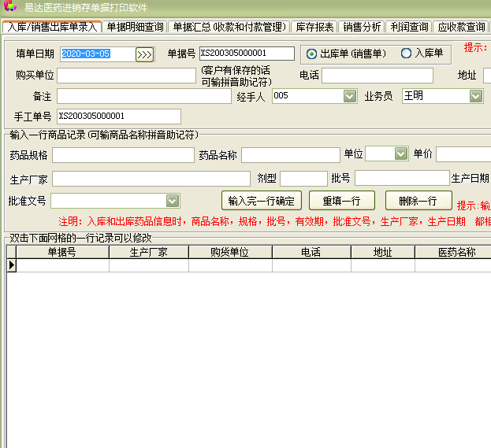Image resolution: width=491 pixels, height=448 pixels.
Task: Open the 批准文号 dropdown arrow
Action: pos(173,201)
